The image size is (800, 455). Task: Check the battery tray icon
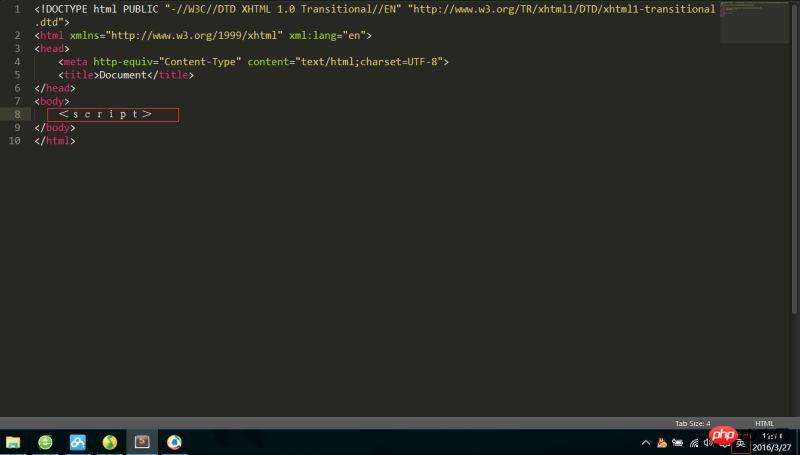pyautogui.click(x=678, y=443)
